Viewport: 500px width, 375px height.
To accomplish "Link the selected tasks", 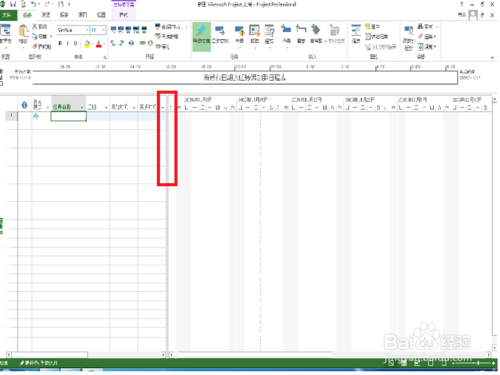I will tap(142, 43).
